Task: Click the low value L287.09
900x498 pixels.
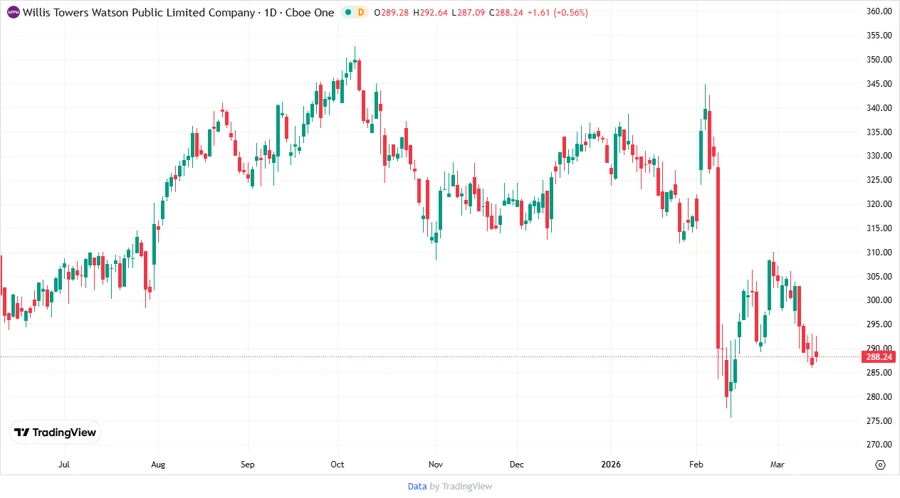Action: click(x=468, y=12)
